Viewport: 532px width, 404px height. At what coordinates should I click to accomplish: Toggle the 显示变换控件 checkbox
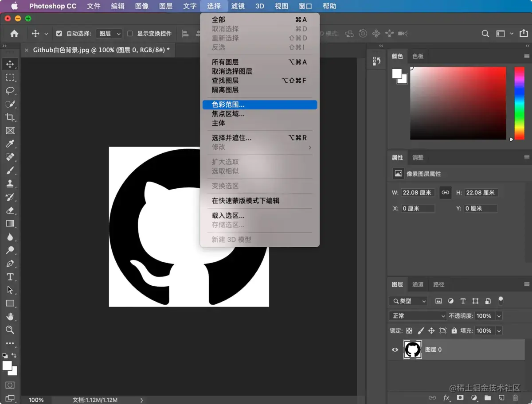(130, 34)
